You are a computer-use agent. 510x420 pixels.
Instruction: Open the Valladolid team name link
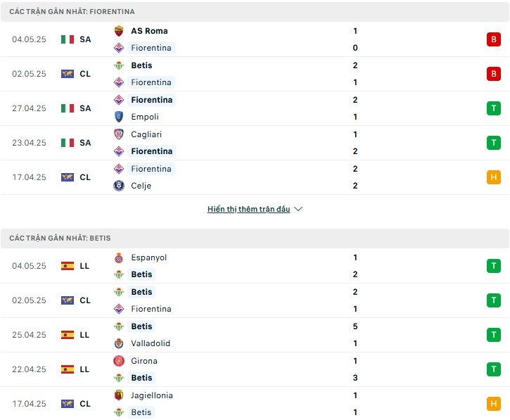click(151, 343)
